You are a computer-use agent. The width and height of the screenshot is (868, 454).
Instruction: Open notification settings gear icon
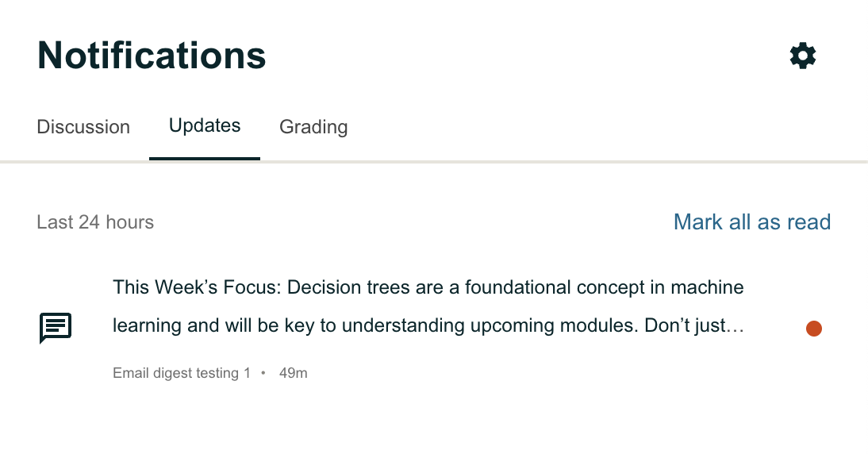tap(803, 56)
